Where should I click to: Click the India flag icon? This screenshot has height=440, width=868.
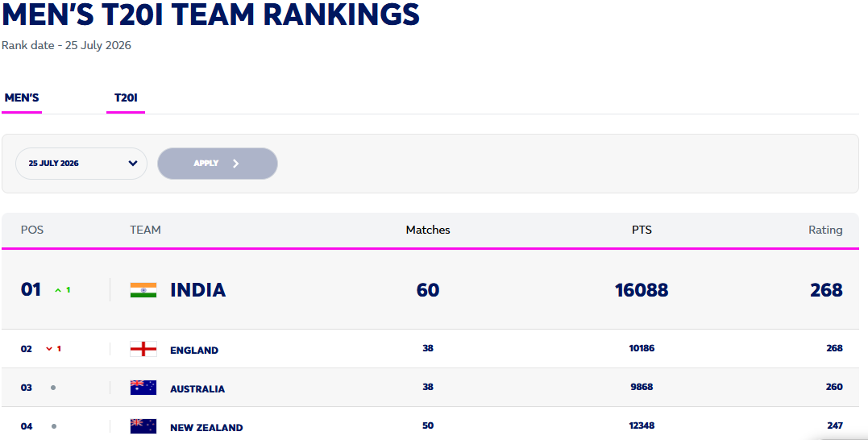(x=143, y=290)
